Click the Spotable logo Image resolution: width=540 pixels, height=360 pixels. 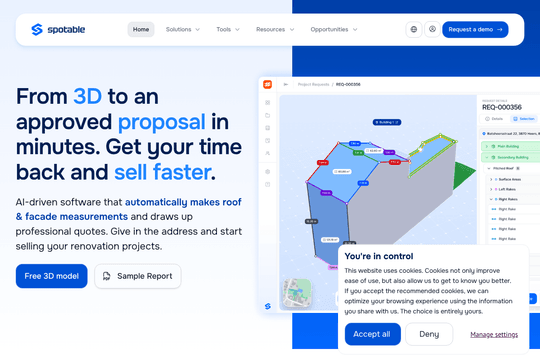[58, 30]
